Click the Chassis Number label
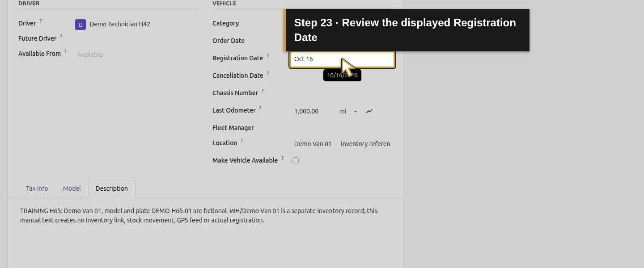Viewport: 644px width, 268px height. click(x=235, y=93)
